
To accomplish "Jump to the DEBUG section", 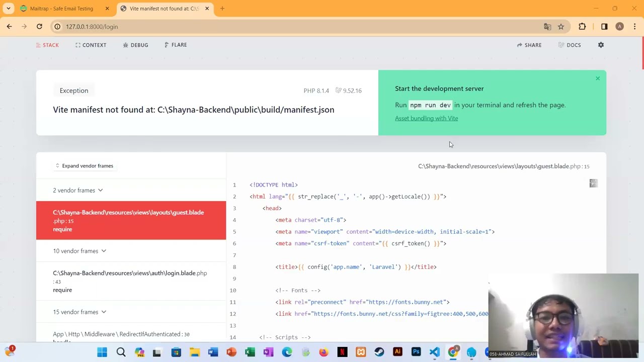I will pyautogui.click(x=135, y=45).
